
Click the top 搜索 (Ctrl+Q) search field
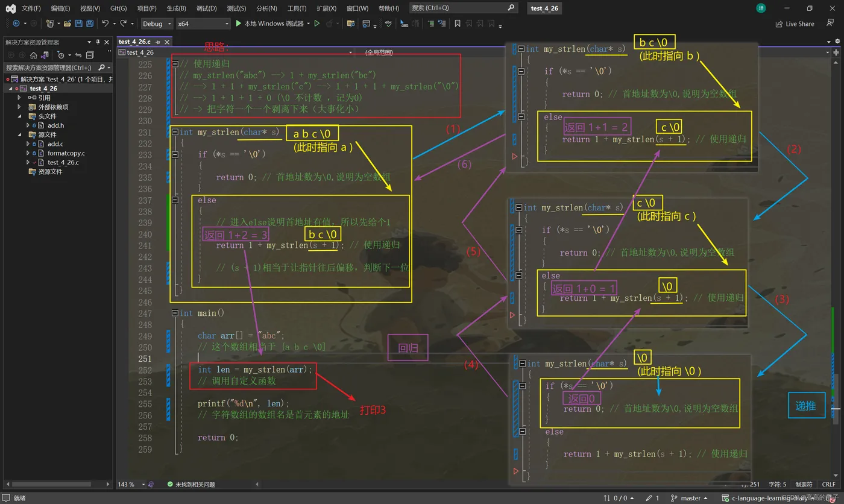pos(463,8)
